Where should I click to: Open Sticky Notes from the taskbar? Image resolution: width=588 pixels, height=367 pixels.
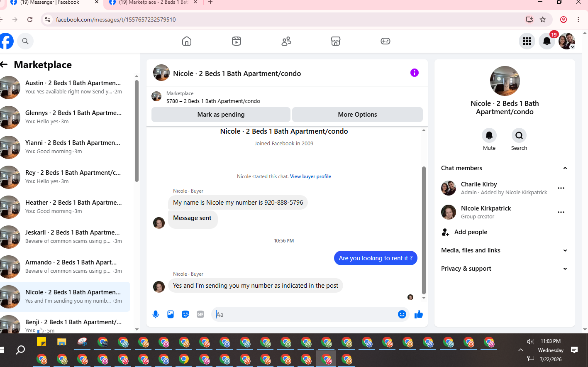click(41, 342)
